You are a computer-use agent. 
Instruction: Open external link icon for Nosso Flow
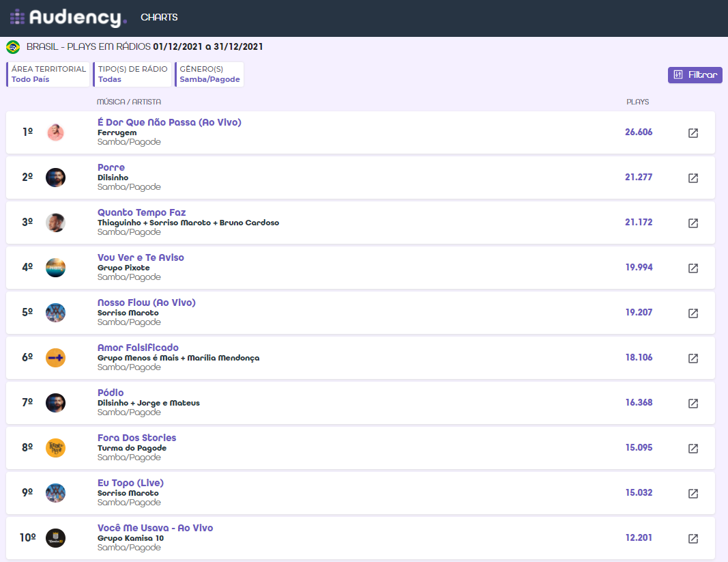[693, 313]
